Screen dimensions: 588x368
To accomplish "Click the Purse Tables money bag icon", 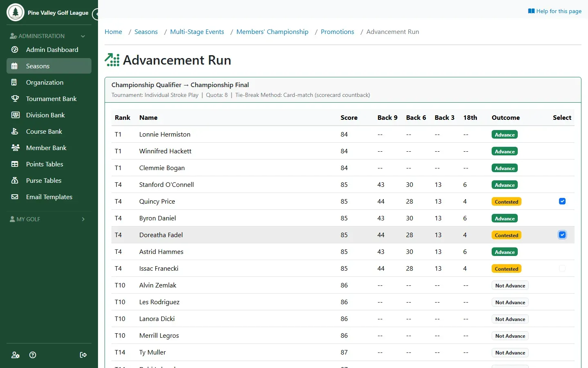I will [15, 180].
